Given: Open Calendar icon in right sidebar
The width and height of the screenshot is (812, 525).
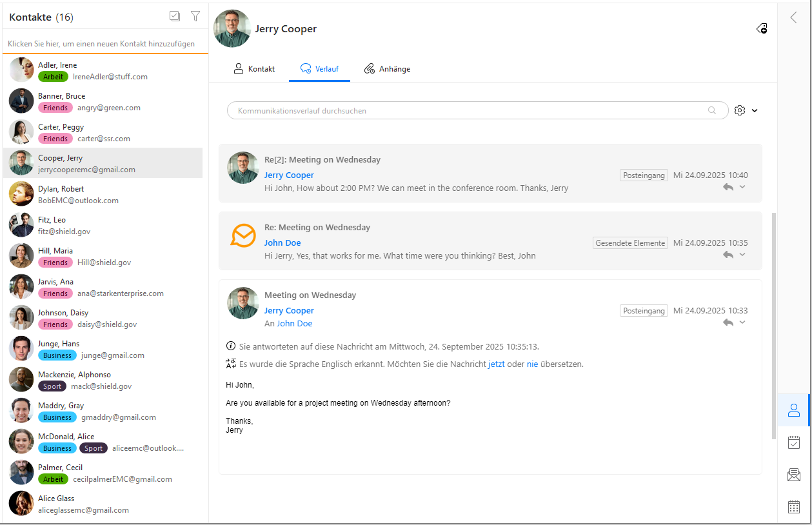Looking at the screenshot, I should coord(794,507).
